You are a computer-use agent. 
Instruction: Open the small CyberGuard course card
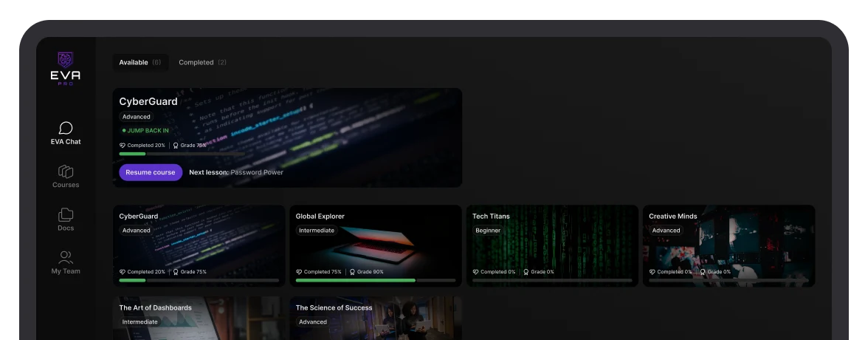[x=199, y=245]
